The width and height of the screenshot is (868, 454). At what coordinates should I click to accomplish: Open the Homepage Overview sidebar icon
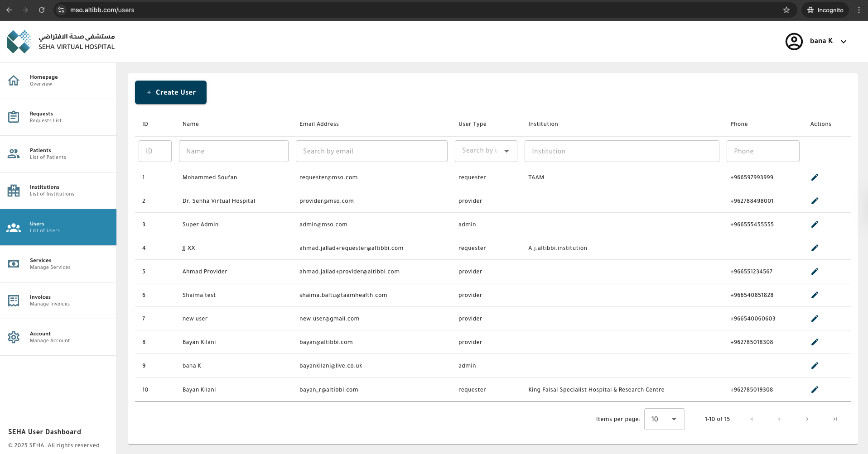pos(14,80)
